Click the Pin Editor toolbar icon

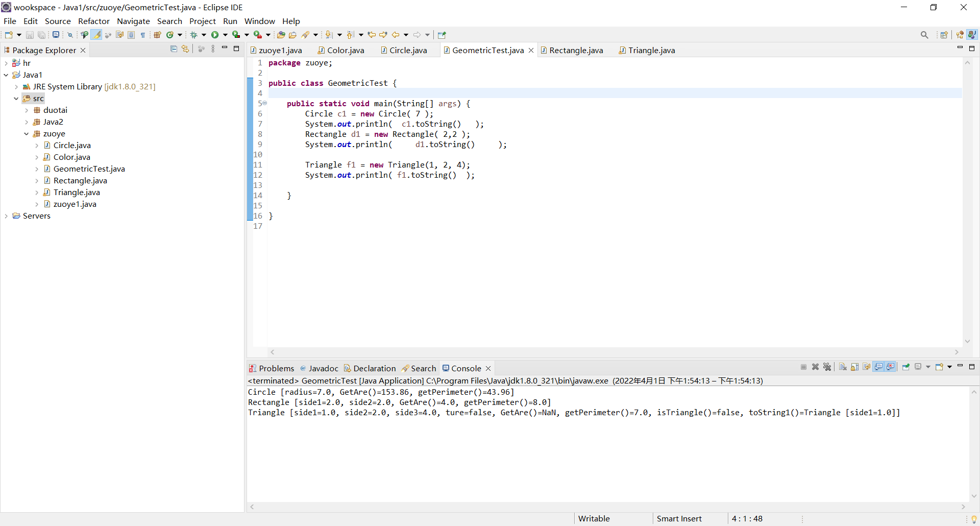[x=442, y=35]
